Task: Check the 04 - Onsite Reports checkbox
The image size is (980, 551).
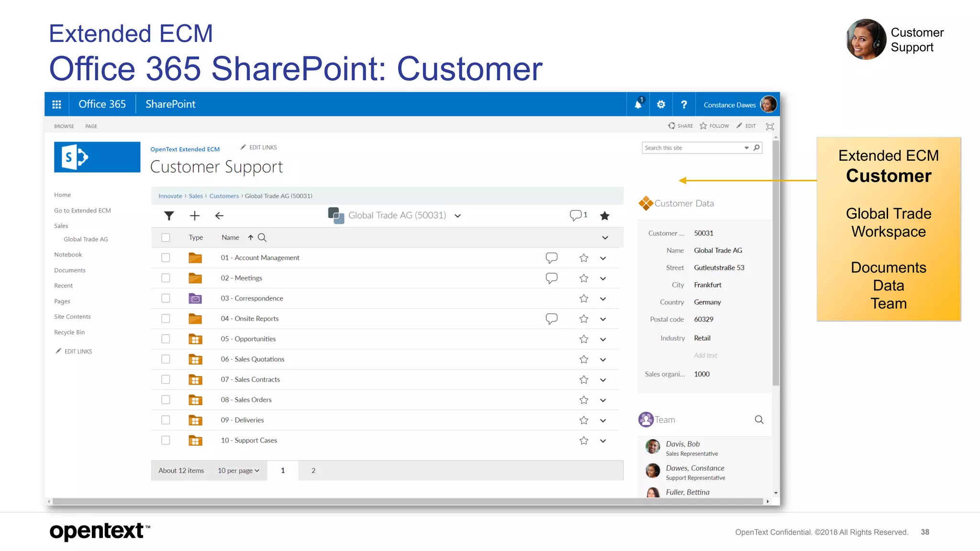Action: click(x=166, y=319)
